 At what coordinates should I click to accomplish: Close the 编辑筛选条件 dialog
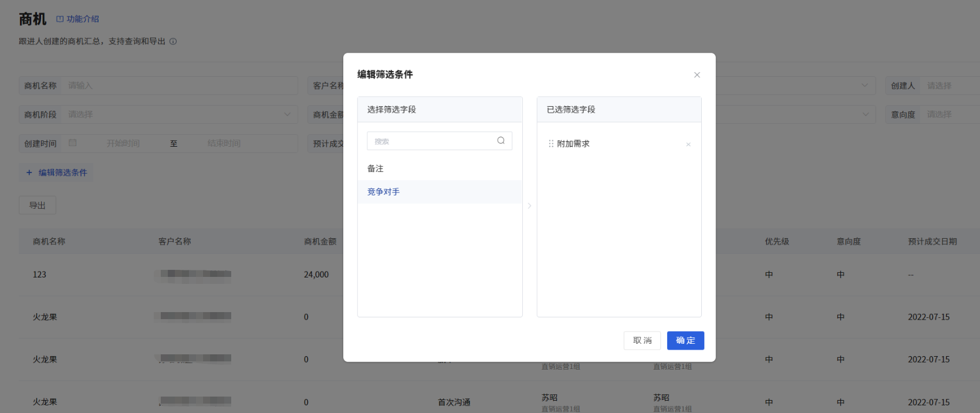pyautogui.click(x=697, y=75)
